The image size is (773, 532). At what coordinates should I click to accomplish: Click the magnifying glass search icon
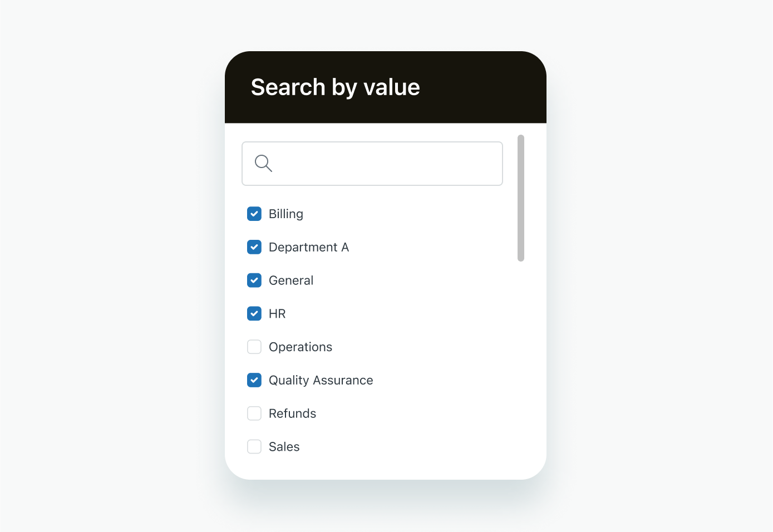click(263, 164)
